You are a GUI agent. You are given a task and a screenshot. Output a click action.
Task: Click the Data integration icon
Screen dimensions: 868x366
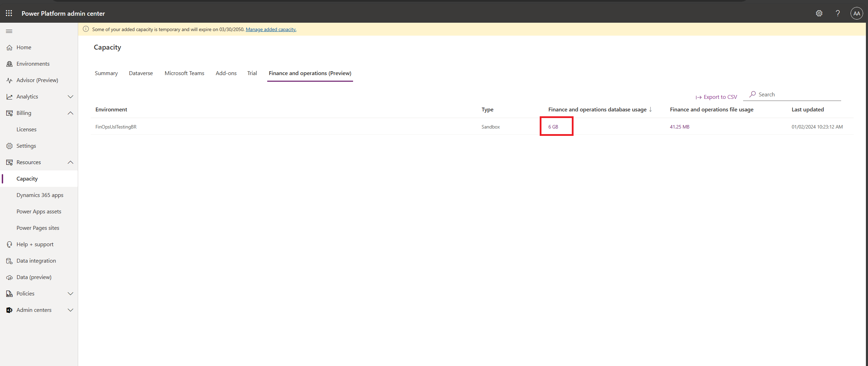tap(9, 261)
